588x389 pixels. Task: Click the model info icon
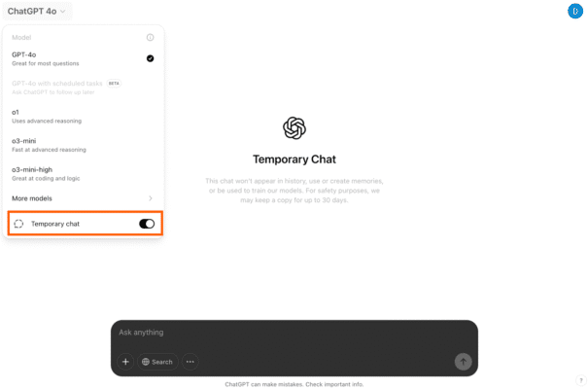[150, 37]
